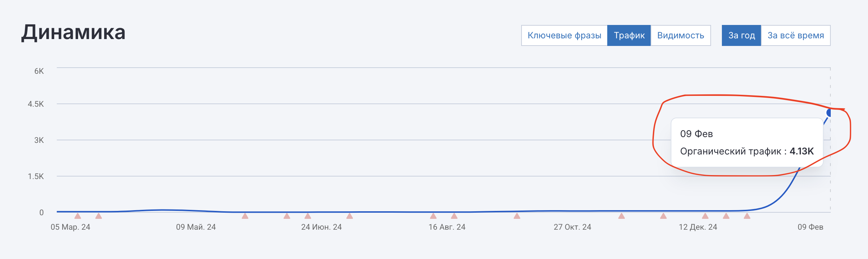Click the leftmost pink triangle marker

coord(78,216)
